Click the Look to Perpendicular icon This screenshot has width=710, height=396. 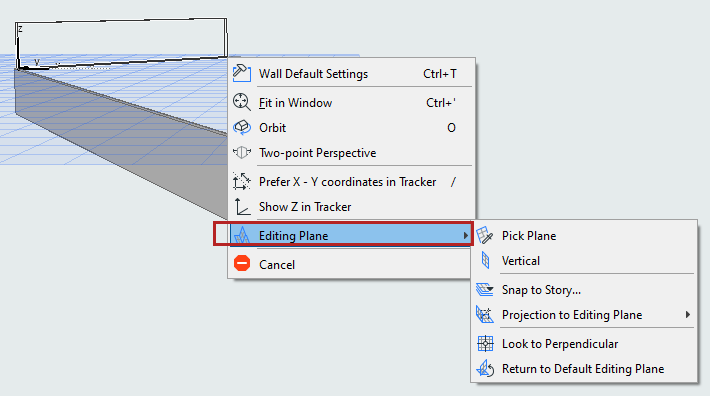pyautogui.click(x=485, y=344)
